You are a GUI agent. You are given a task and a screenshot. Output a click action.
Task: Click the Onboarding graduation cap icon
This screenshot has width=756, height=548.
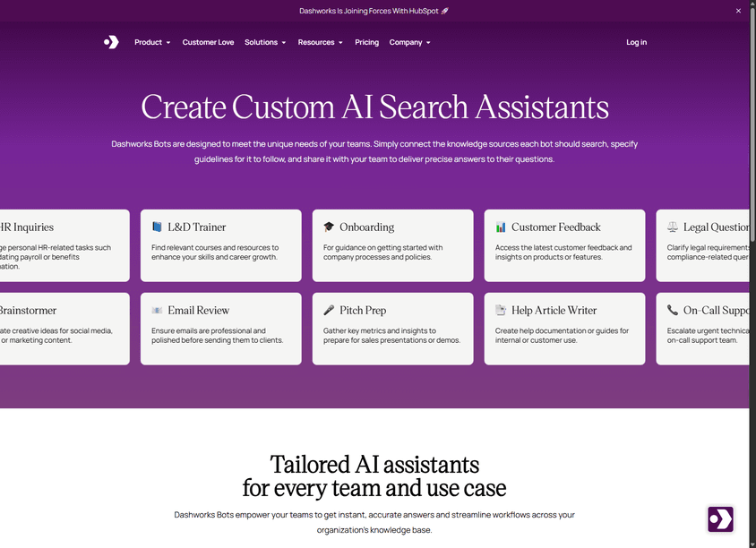329,227
